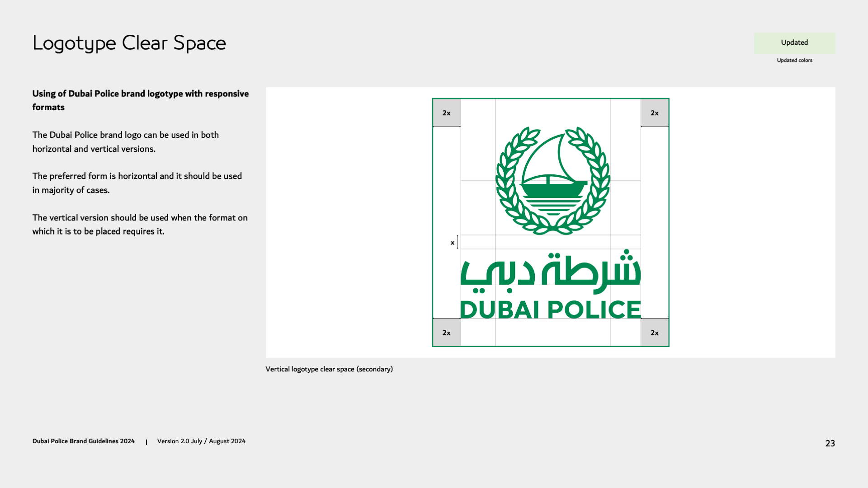
Task: Click the vertical version usage paragraph
Action: pos(139,225)
